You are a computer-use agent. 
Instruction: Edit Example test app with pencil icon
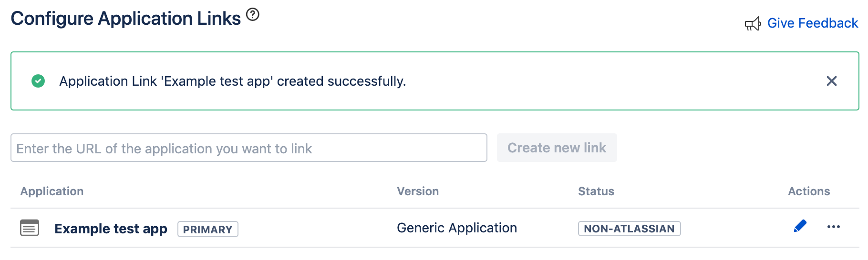[x=800, y=226]
